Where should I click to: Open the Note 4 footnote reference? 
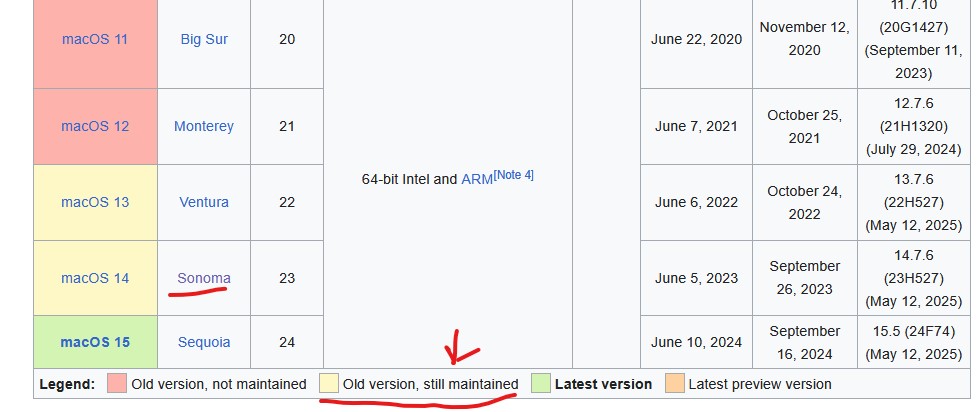[x=513, y=175]
